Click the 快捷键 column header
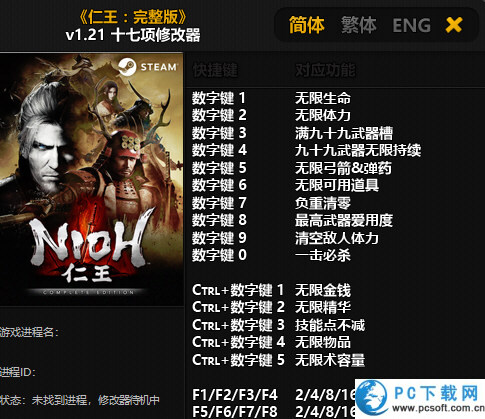Image resolution: width=485 pixels, height=419 pixels. (x=215, y=70)
